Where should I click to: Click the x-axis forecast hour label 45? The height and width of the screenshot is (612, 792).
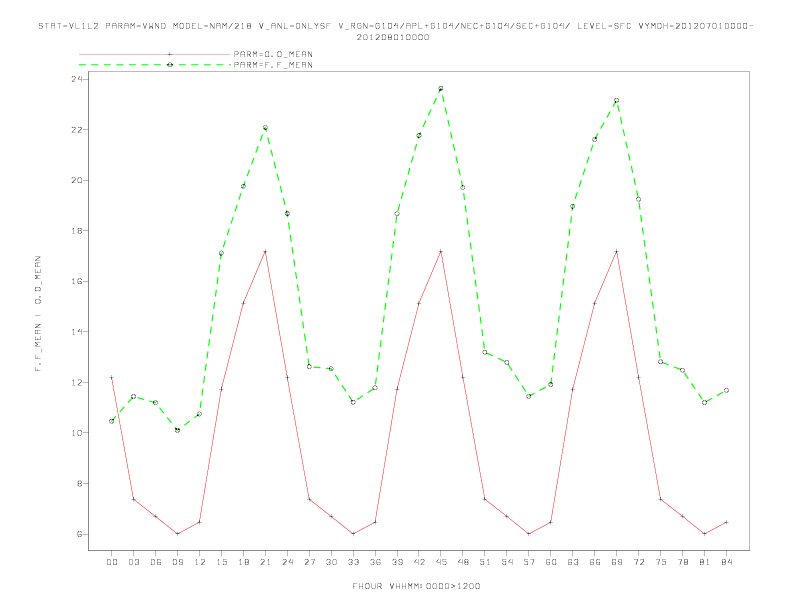[441, 562]
